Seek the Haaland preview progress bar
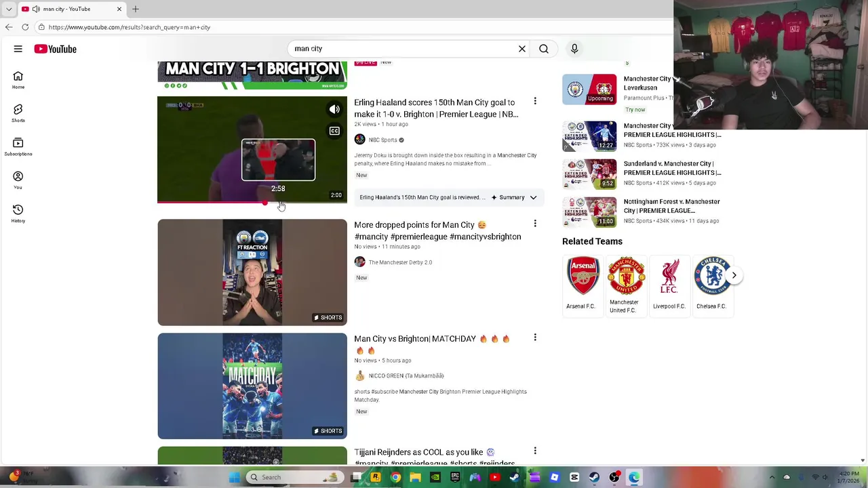This screenshot has height=488, width=868. [x=252, y=202]
